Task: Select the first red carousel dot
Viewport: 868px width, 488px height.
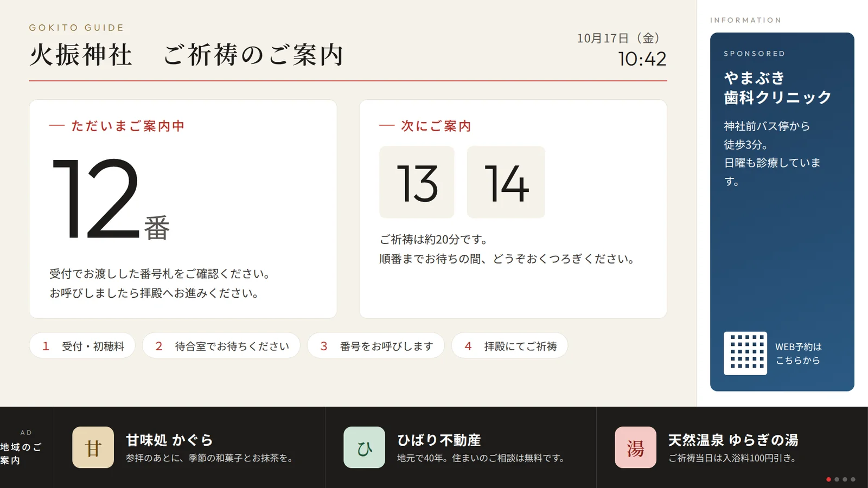Action: point(828,479)
